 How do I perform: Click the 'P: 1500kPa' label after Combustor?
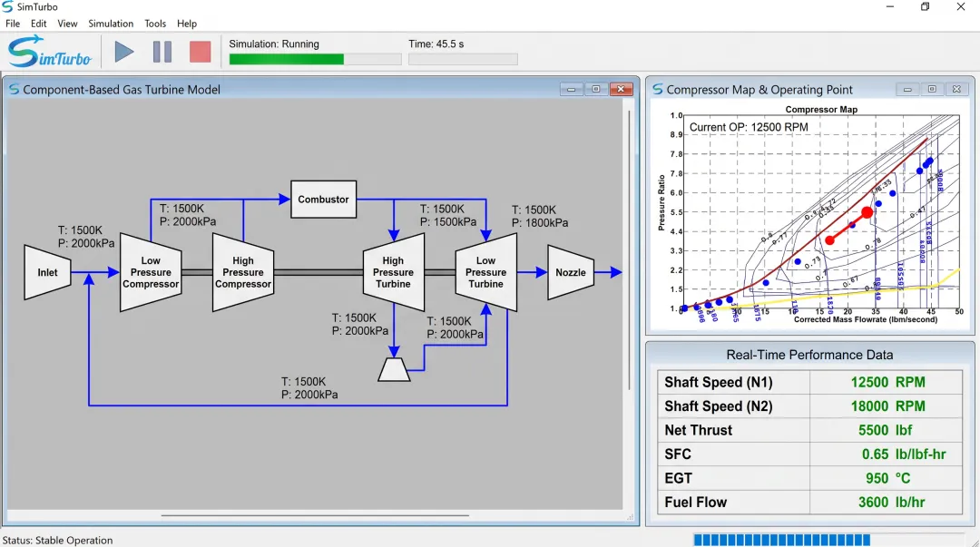(x=448, y=221)
